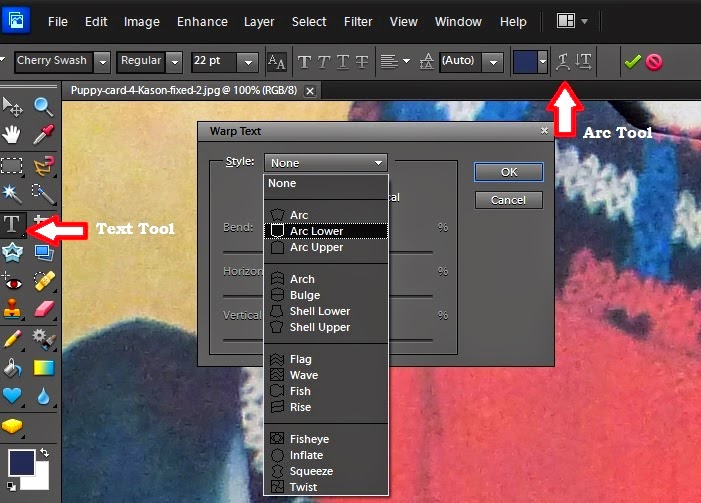Choose the Paint Bucket tool
The image size is (701, 503).
tap(12, 368)
